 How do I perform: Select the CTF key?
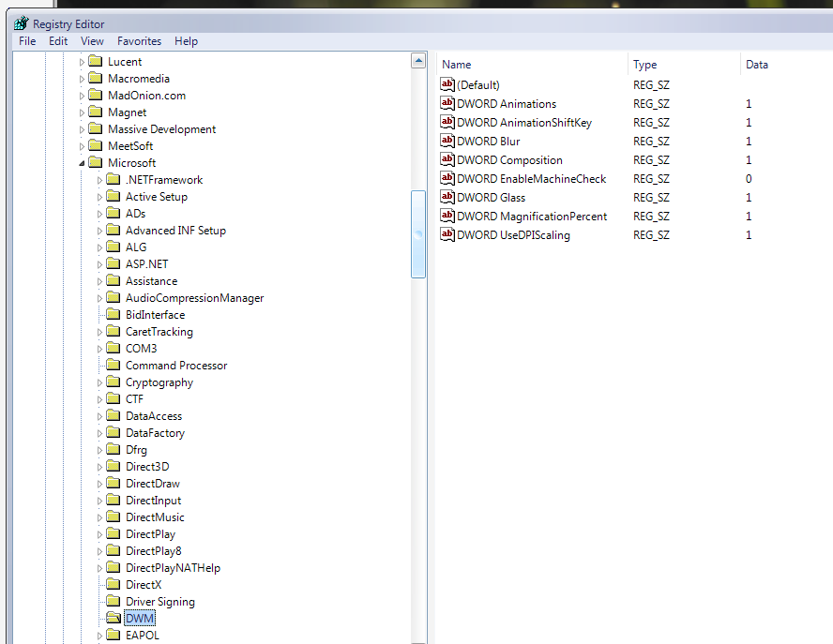click(134, 398)
